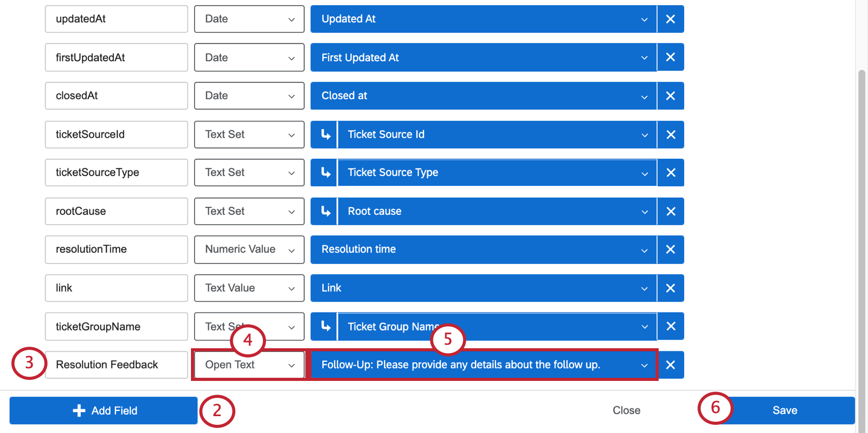The width and height of the screenshot is (868, 433).
Task: Click the Close button
Action: (x=626, y=411)
